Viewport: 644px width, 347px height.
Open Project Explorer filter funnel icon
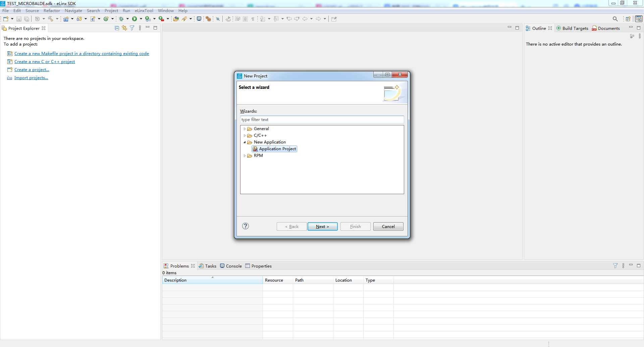click(x=132, y=28)
